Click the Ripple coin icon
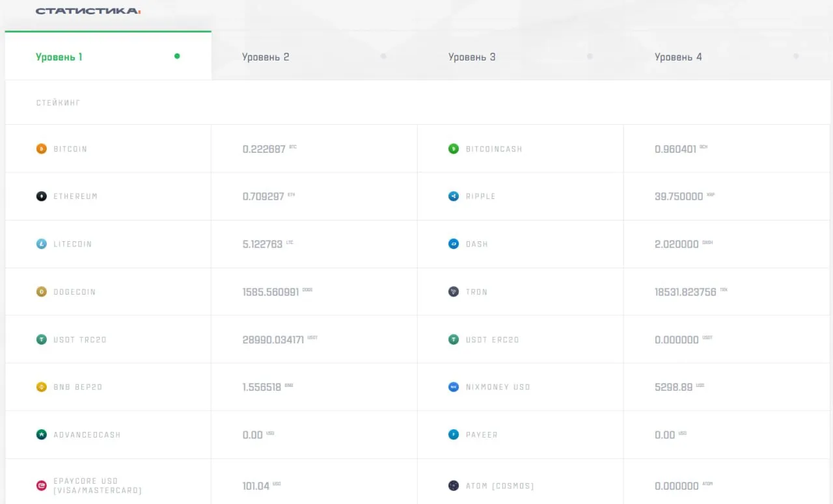Screen dimensions: 833x504 pyautogui.click(x=454, y=196)
